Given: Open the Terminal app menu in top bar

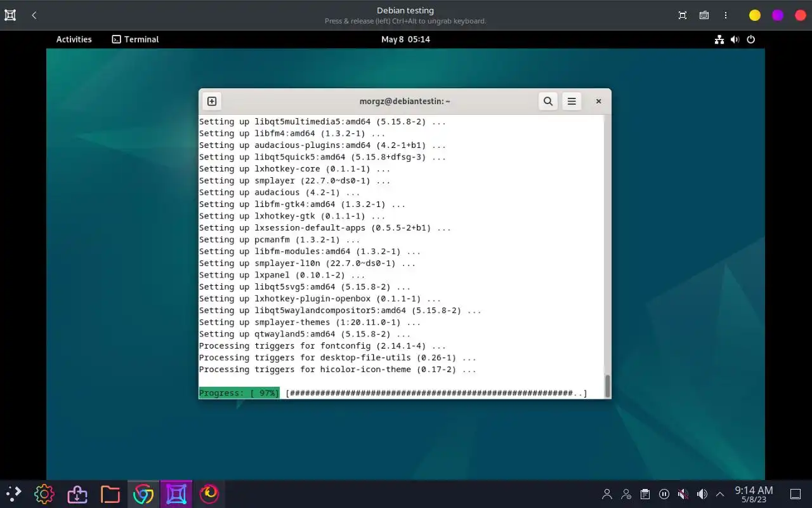Looking at the screenshot, I should pyautogui.click(x=135, y=39).
